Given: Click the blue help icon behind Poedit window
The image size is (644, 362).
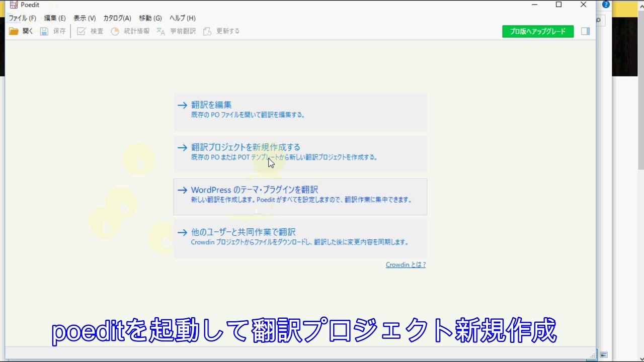Looking at the screenshot, I should (606, 5).
